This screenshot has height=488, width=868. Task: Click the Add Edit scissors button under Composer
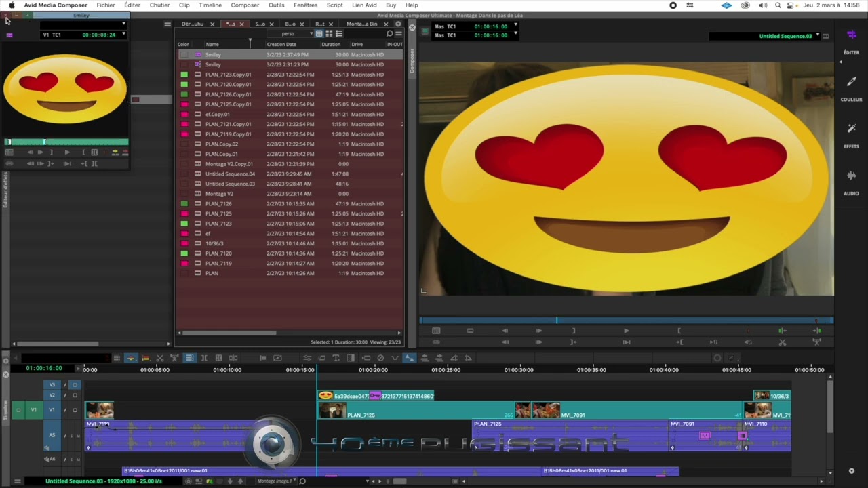[782, 342]
